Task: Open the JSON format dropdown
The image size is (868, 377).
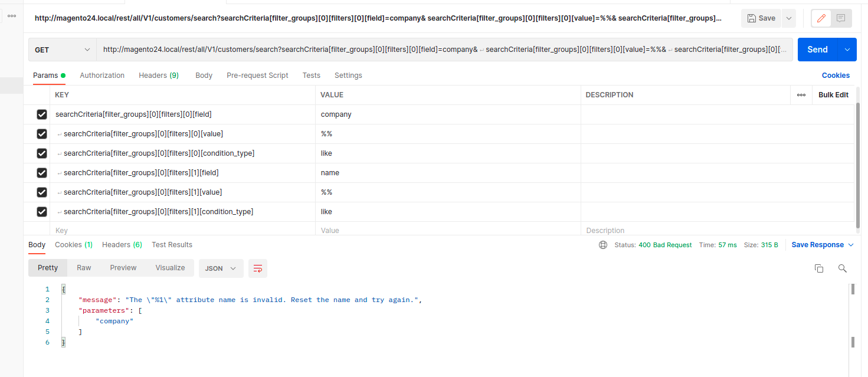Action: pos(221,268)
